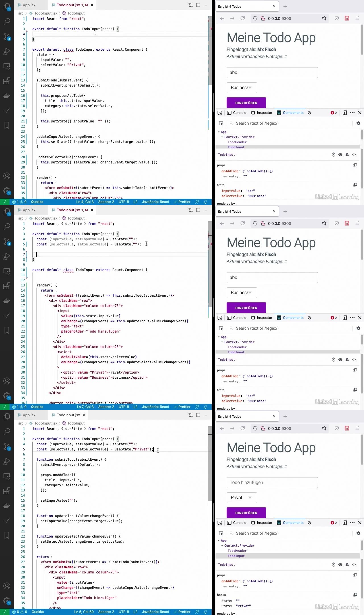Collapse Context.Provider node in the hooks DevTools
Screen dimensions: 364x615
222,546
